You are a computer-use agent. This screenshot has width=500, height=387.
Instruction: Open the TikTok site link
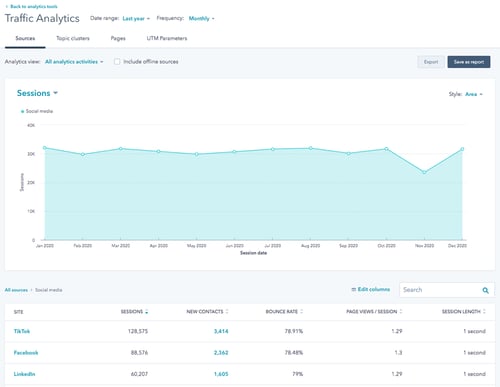(22, 331)
